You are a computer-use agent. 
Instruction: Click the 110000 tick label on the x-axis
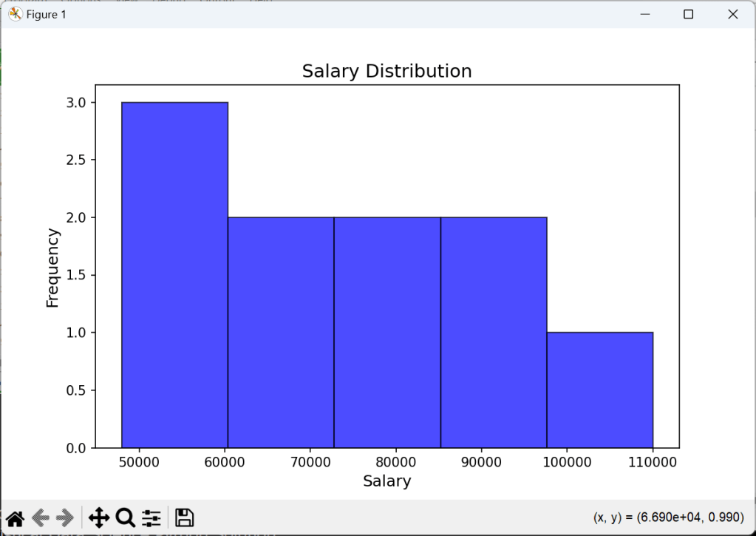click(652, 463)
